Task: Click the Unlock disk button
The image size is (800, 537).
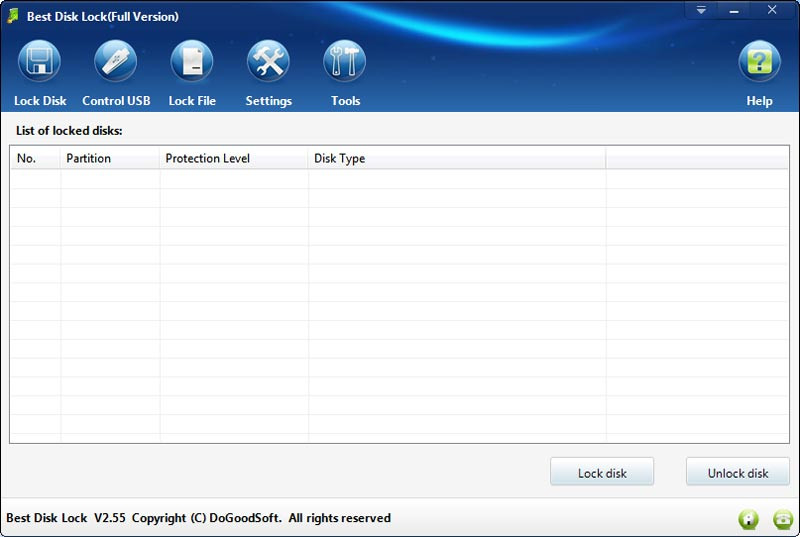Action: coord(738,472)
